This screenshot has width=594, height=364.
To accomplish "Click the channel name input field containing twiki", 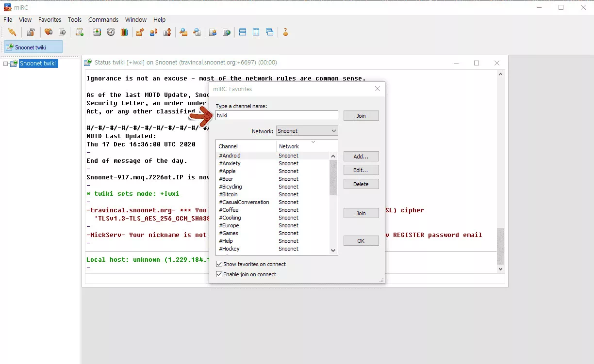I will coord(277,115).
